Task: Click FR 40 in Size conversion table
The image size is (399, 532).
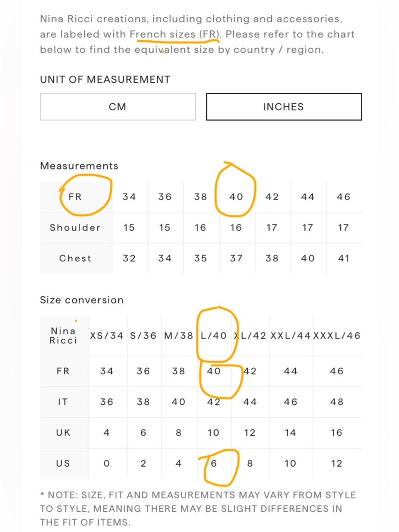Action: pos(214,372)
